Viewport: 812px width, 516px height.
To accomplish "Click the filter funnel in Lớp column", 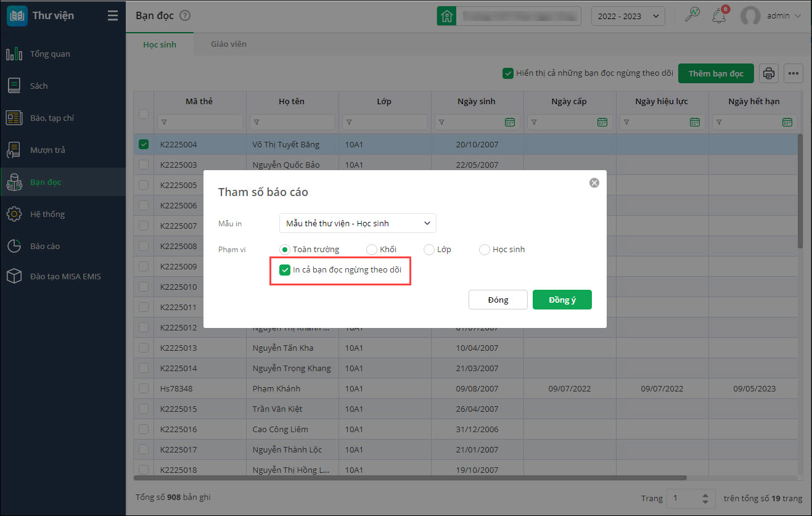I will [349, 122].
